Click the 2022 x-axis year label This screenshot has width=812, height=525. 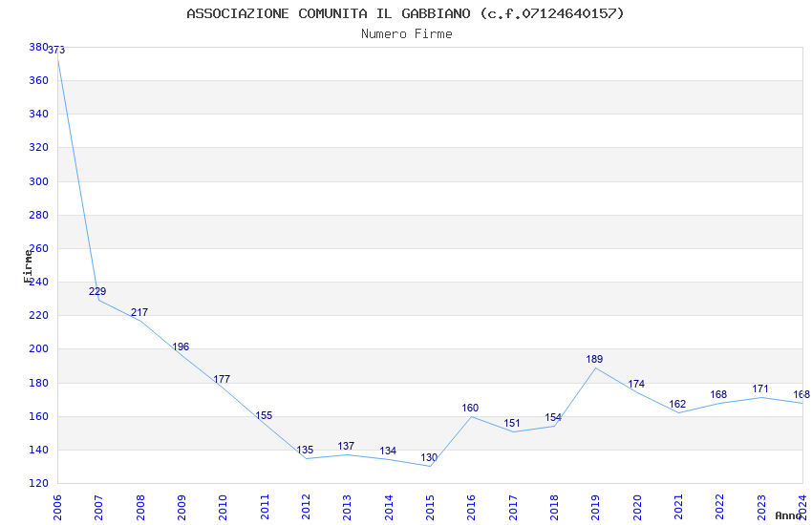[x=720, y=507]
